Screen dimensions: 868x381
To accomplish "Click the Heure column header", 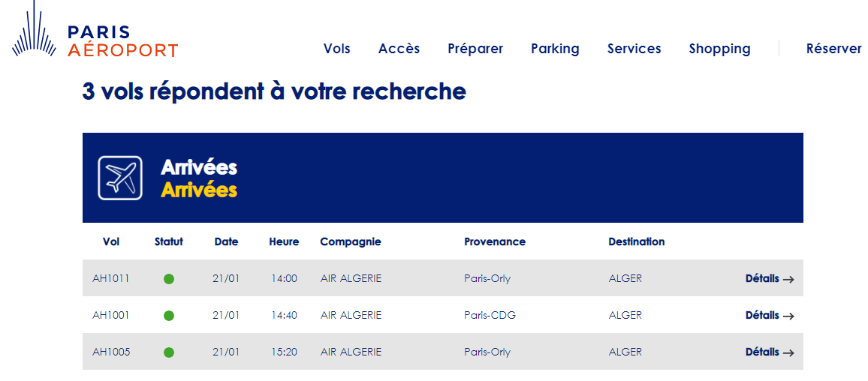I will point(284,241).
